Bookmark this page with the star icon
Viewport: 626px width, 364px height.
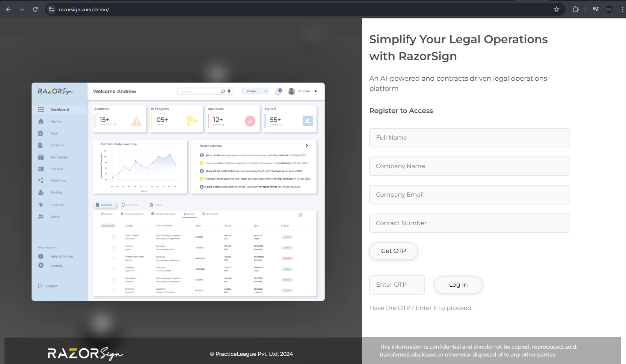coord(556,9)
